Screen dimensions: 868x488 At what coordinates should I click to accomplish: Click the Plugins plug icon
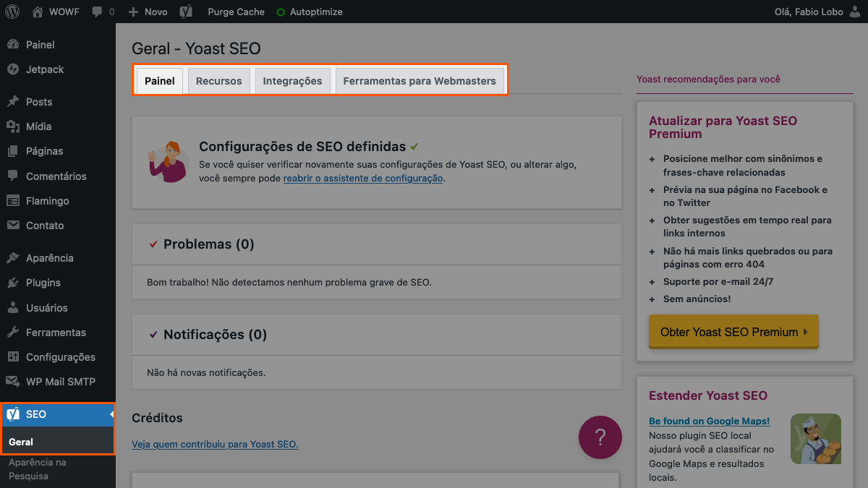point(12,283)
